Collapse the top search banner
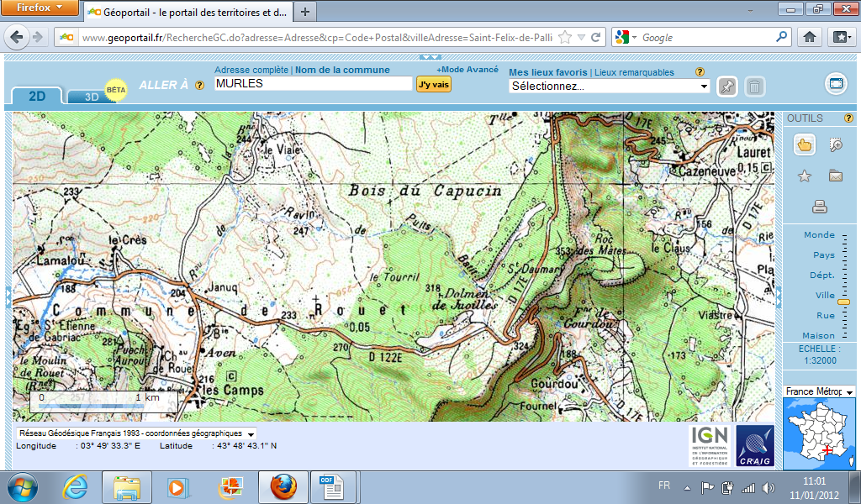861x504 pixels. pyautogui.click(x=430, y=57)
